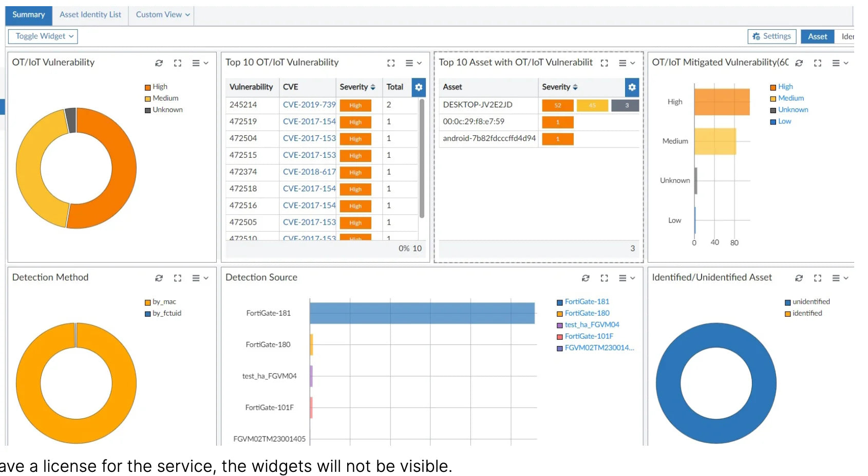Screen dimensions: 868x476
Task: Maximize the Detection Method widget
Action: [178, 278]
